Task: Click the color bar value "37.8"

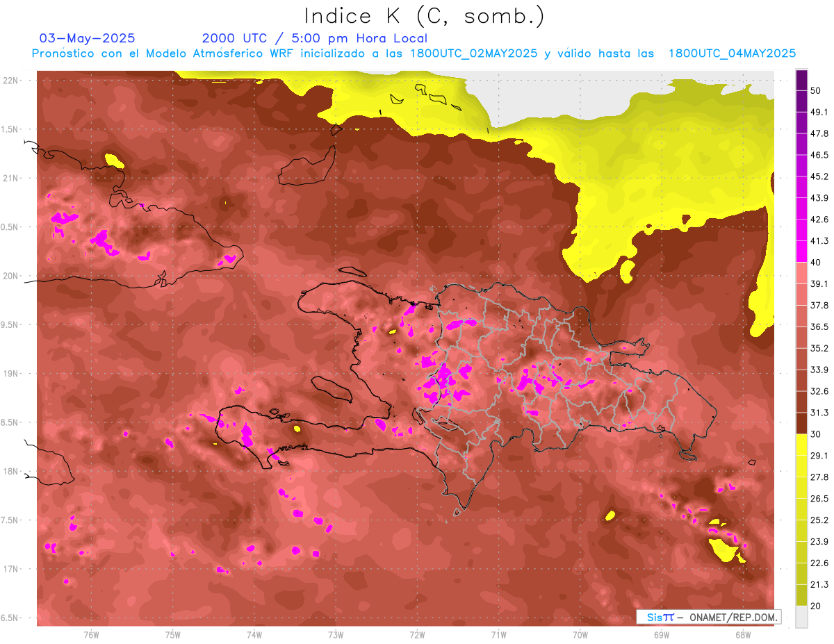Action: [x=821, y=305]
